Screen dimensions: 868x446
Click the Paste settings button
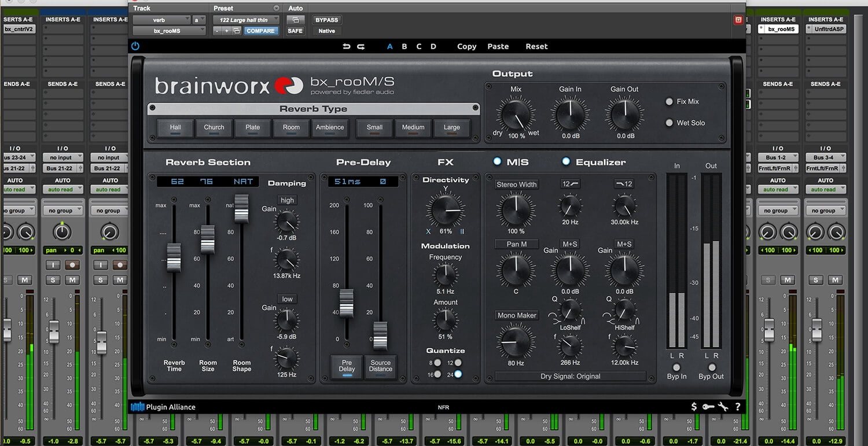point(498,46)
